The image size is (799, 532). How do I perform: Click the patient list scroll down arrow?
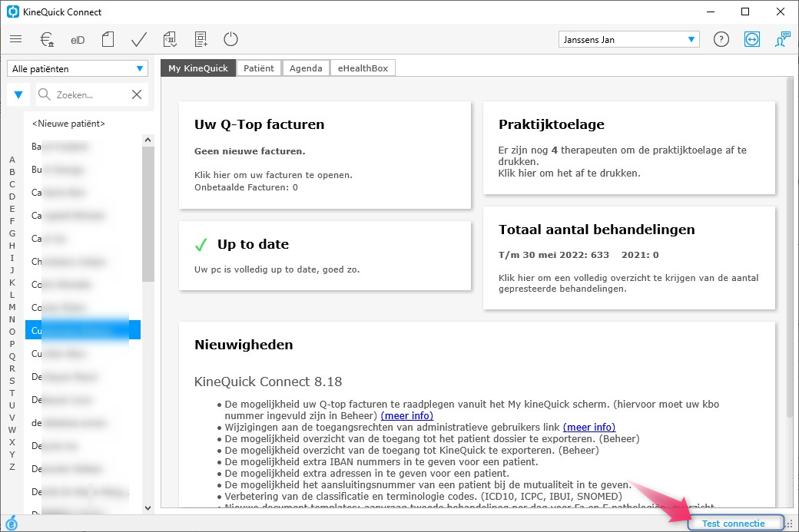click(148, 507)
